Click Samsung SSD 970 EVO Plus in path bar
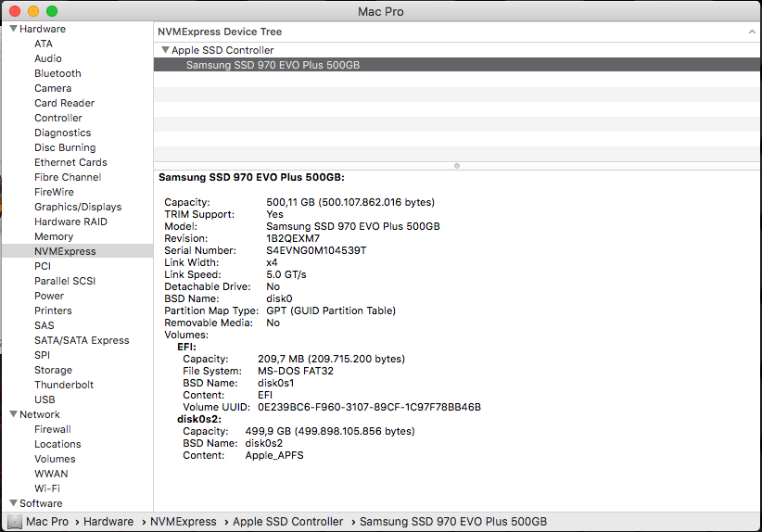This screenshot has width=762, height=532. [x=453, y=521]
